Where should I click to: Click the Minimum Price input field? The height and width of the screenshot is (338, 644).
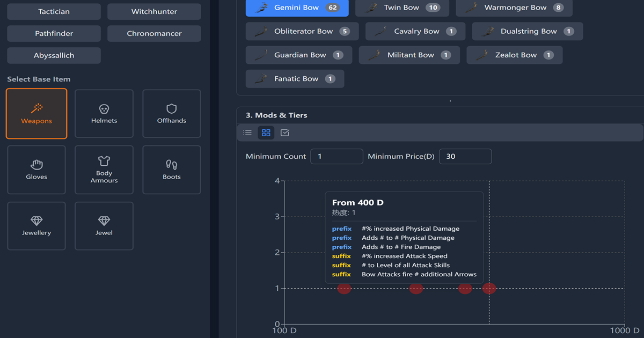pyautogui.click(x=465, y=156)
